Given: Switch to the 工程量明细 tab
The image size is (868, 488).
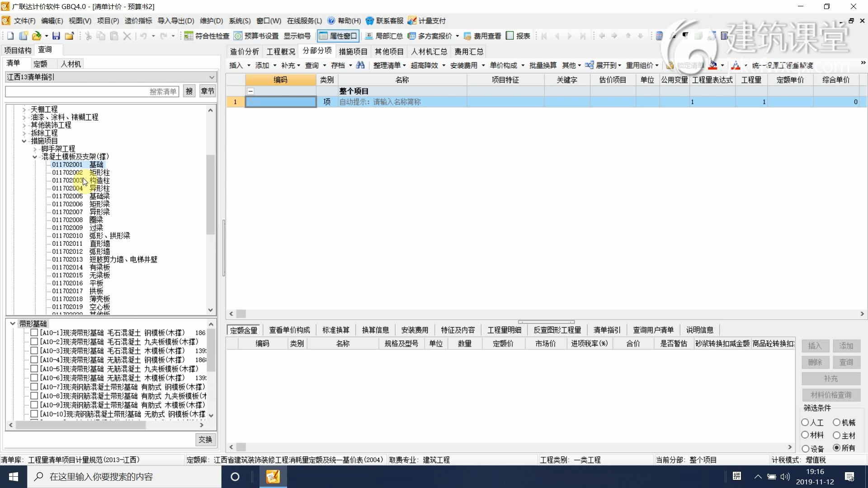Looking at the screenshot, I should (x=504, y=330).
